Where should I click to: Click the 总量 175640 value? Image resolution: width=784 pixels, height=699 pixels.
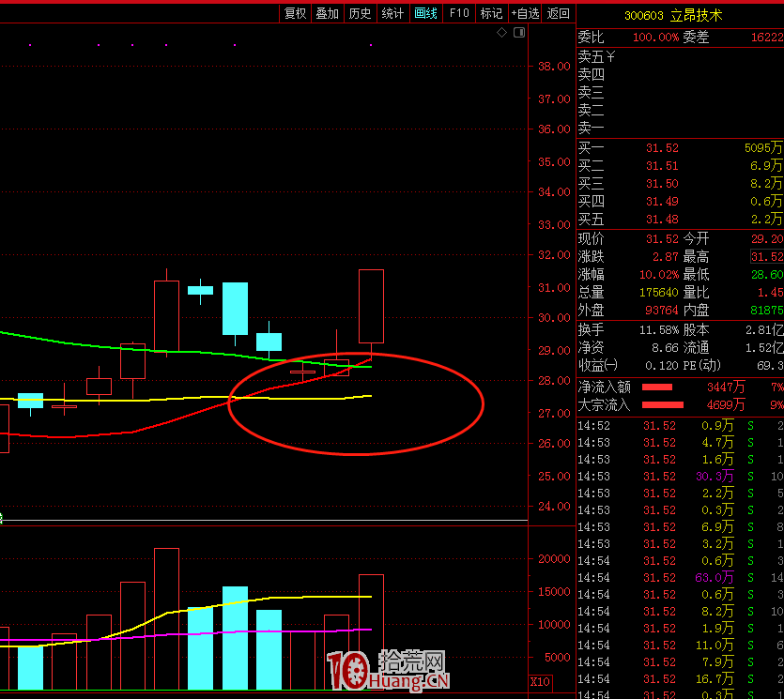click(x=659, y=293)
